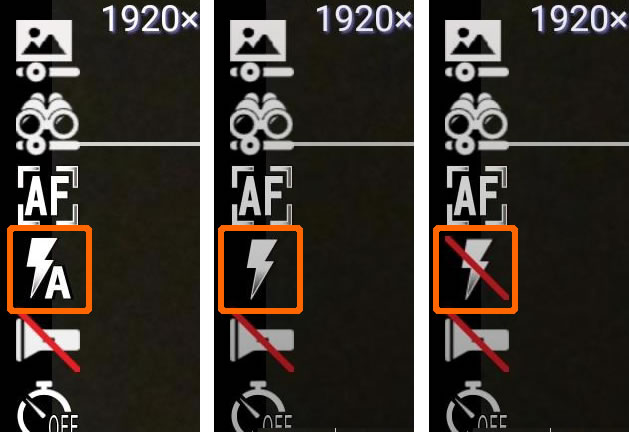Tap the 1920× resolution label in right panel
The height and width of the screenshot is (432, 629).
pyautogui.click(x=580, y=19)
